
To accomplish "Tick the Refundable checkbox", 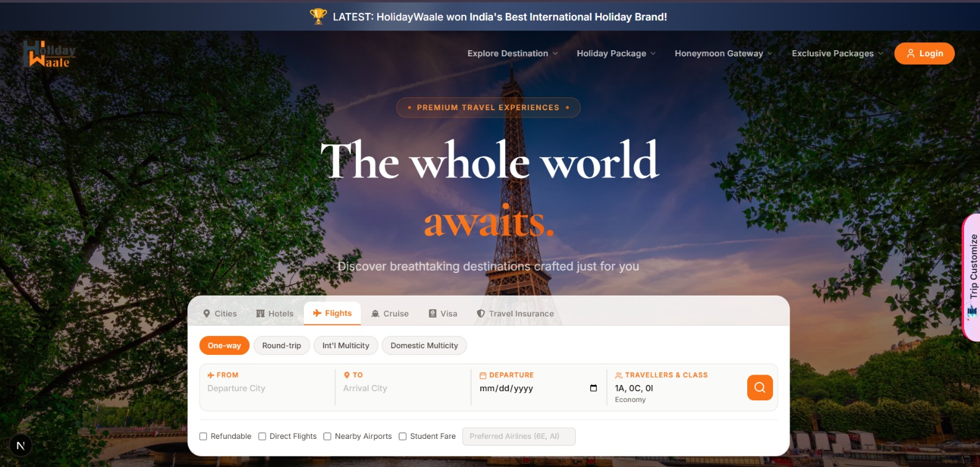I will (x=203, y=436).
